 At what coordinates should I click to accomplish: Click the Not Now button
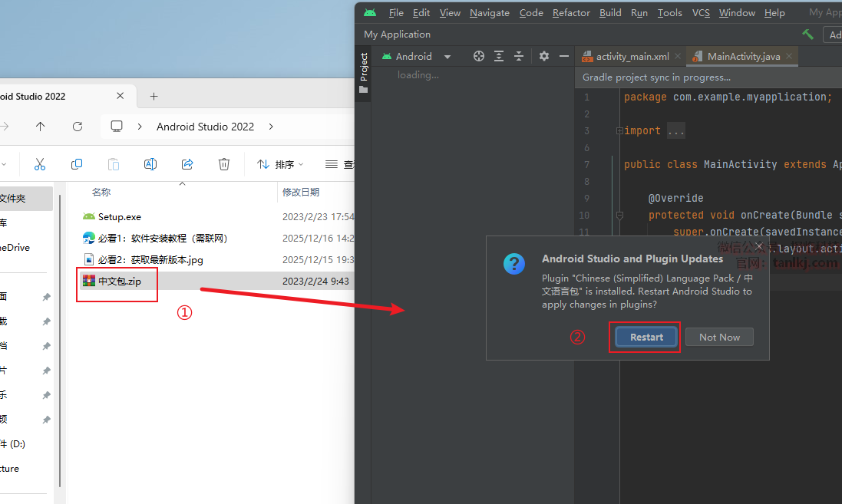(719, 337)
